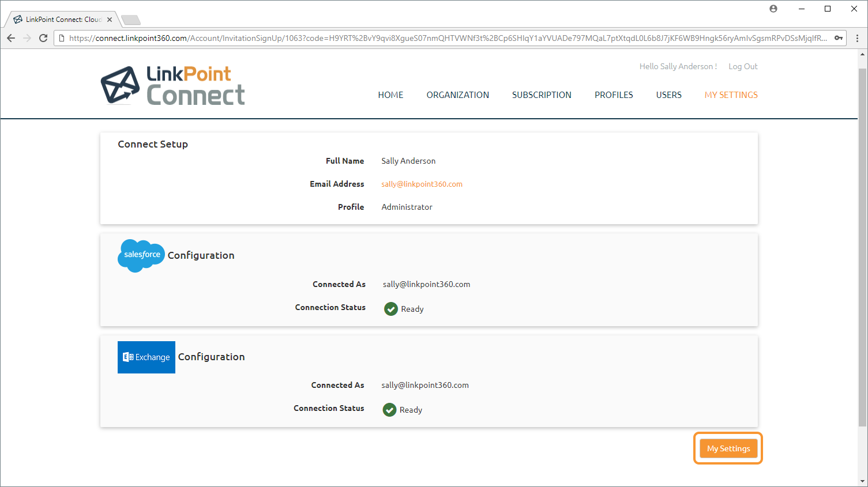Open the HOME menu item
Screen dimensions: 868x487
(x=390, y=95)
